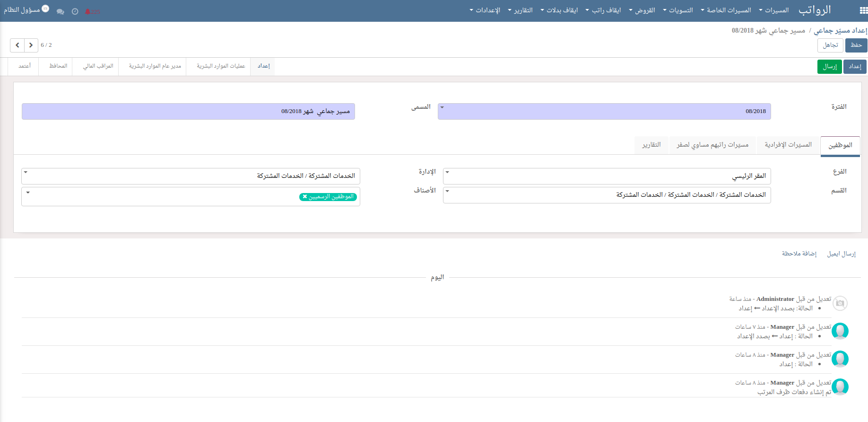Open the apps grid menu icon
868x422 pixels.
click(x=863, y=10)
